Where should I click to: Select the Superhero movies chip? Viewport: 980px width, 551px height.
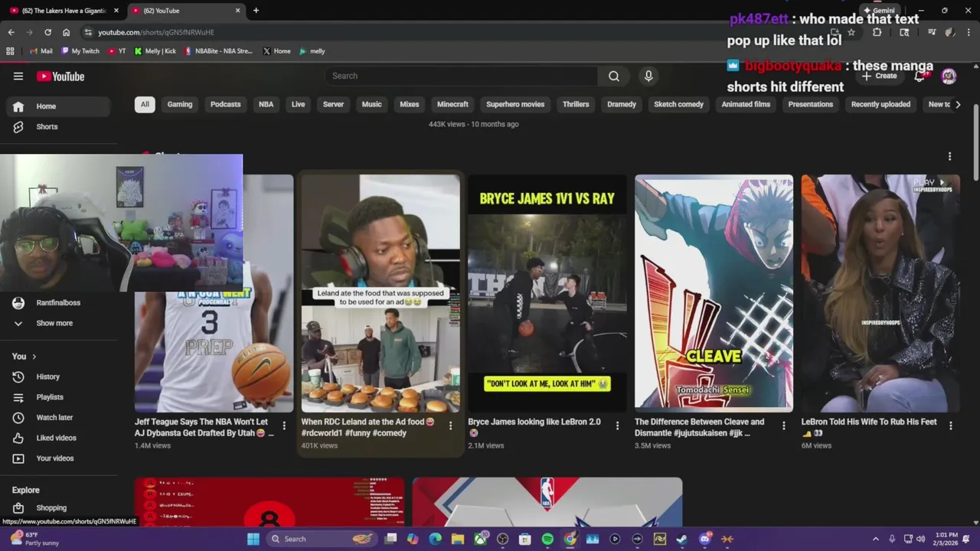[515, 104]
